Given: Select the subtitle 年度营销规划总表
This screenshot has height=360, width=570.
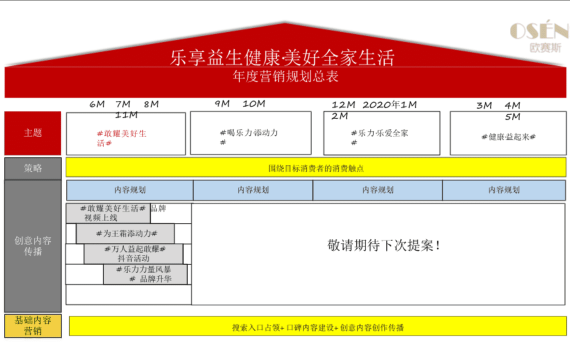Looking at the screenshot, I should pyautogui.click(x=286, y=76).
